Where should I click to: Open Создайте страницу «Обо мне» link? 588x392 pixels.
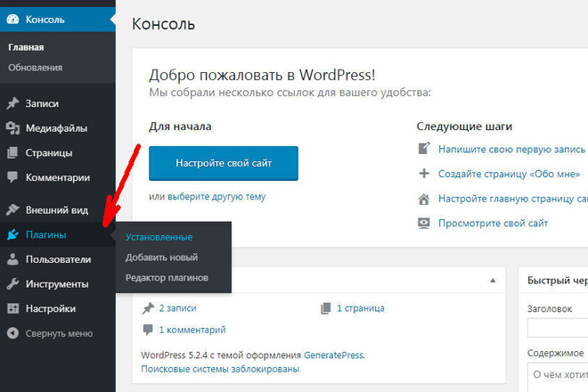510,174
